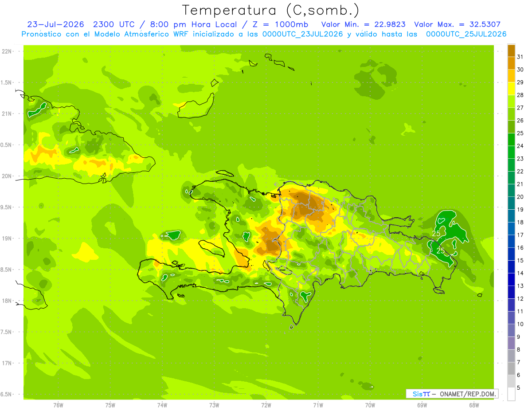
Task: Click the '18N' latitude label
Action: click(x=7, y=301)
